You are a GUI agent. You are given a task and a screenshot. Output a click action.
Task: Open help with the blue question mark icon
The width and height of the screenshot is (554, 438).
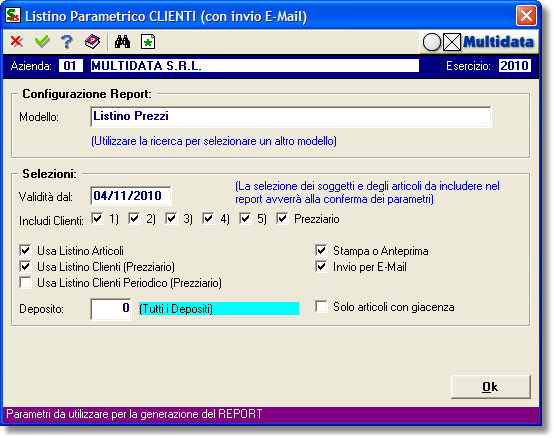click(x=67, y=42)
